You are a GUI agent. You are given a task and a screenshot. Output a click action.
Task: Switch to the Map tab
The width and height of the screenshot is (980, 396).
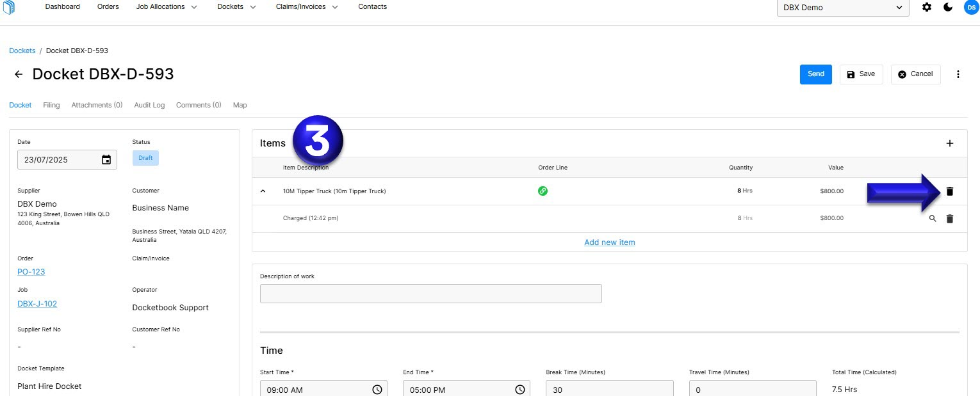[x=240, y=105]
